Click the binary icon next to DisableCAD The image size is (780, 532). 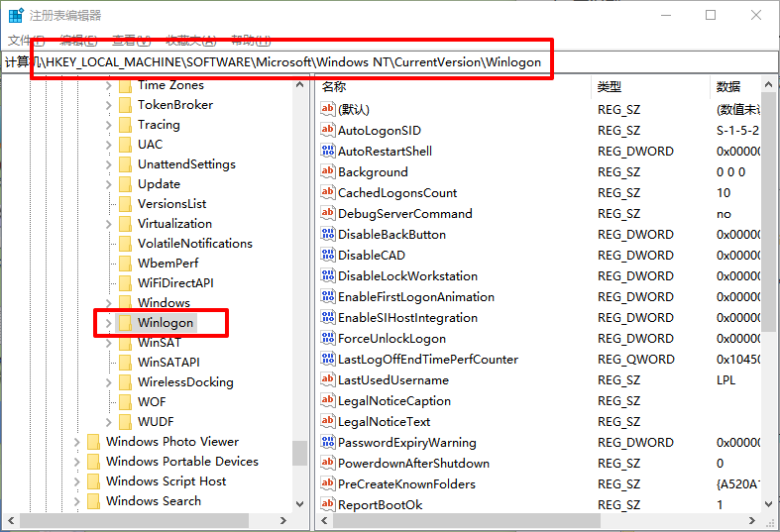click(x=328, y=255)
